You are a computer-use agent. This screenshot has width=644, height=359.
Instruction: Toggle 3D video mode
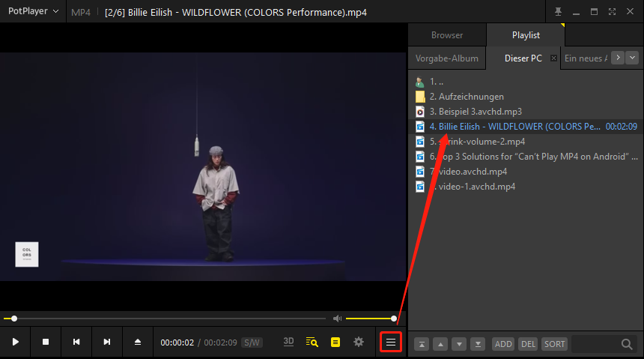[288, 342]
